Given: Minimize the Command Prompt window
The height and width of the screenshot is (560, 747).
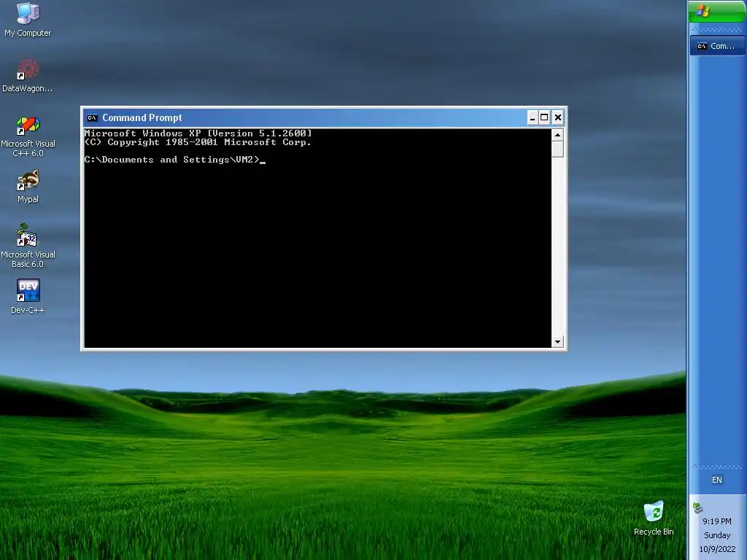Looking at the screenshot, I should (533, 117).
